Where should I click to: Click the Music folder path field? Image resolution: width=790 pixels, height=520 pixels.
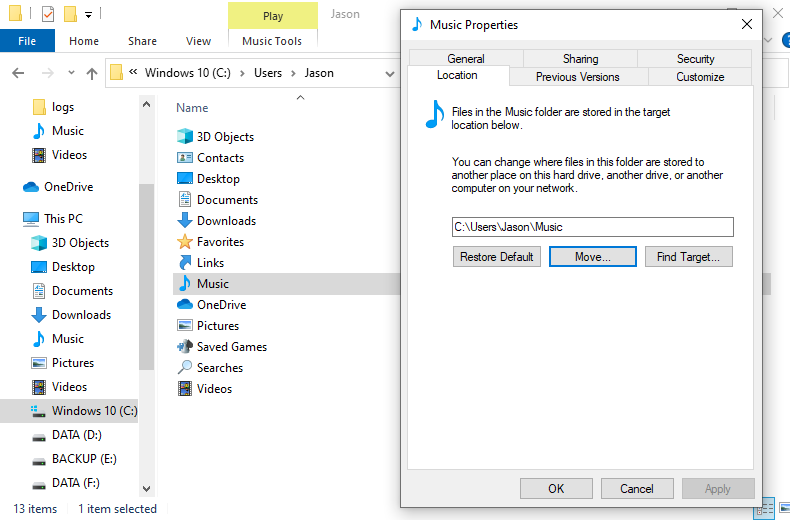(592, 227)
